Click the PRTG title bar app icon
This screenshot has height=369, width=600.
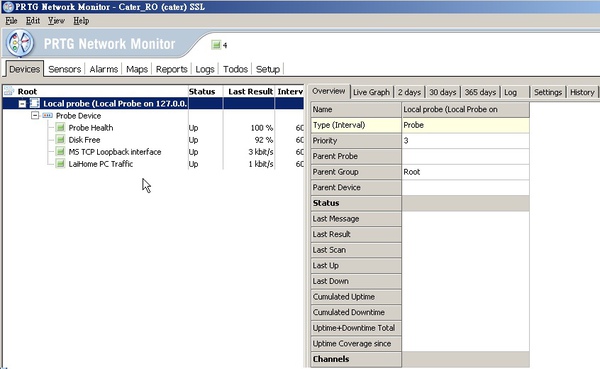tap(8, 7)
